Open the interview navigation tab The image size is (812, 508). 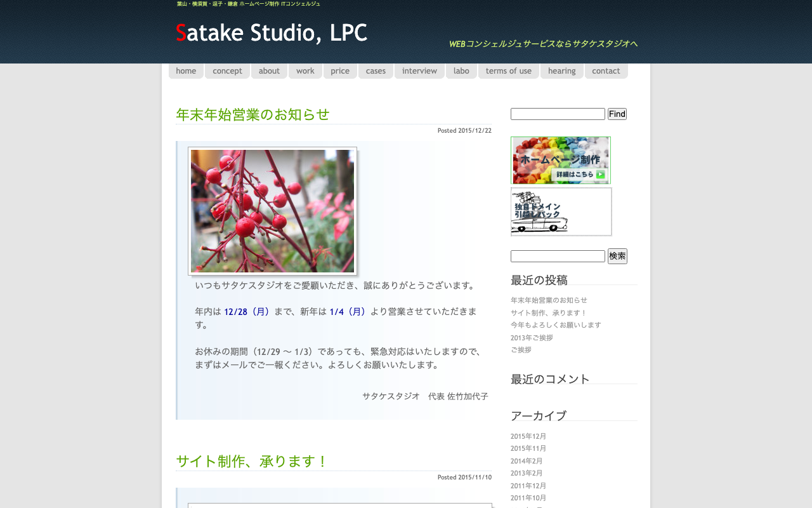419,71
